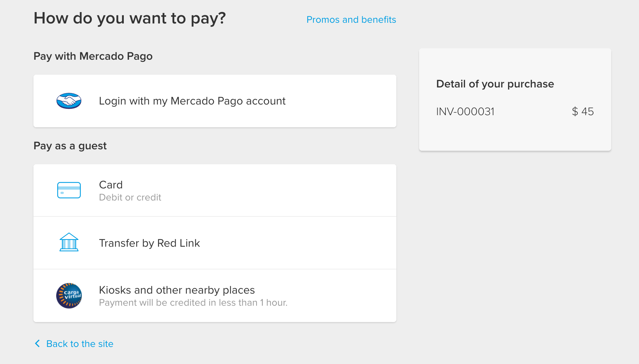Click the Mercado Pago handshake logo

(69, 101)
